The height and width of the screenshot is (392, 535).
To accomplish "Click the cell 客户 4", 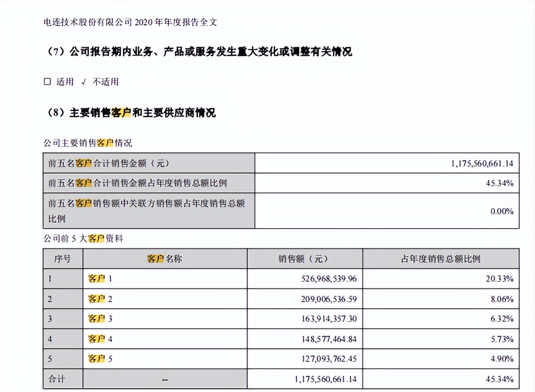I will tap(165, 339).
